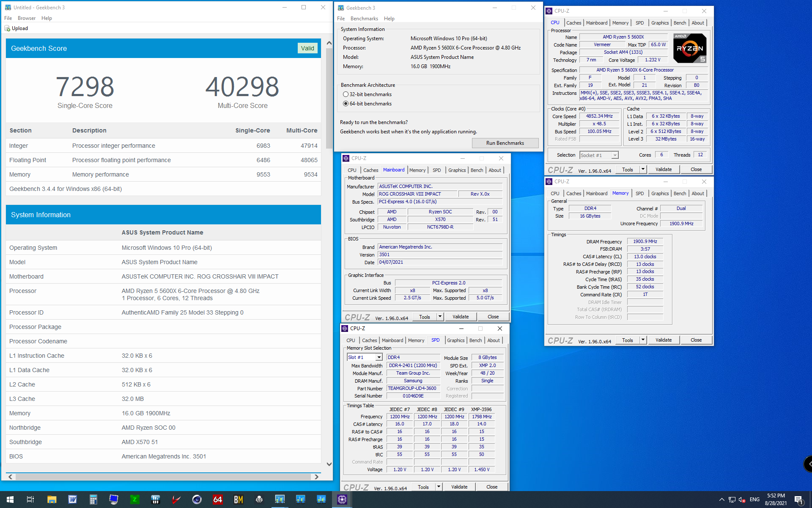Open File Explorer from the taskbar

(x=52, y=500)
